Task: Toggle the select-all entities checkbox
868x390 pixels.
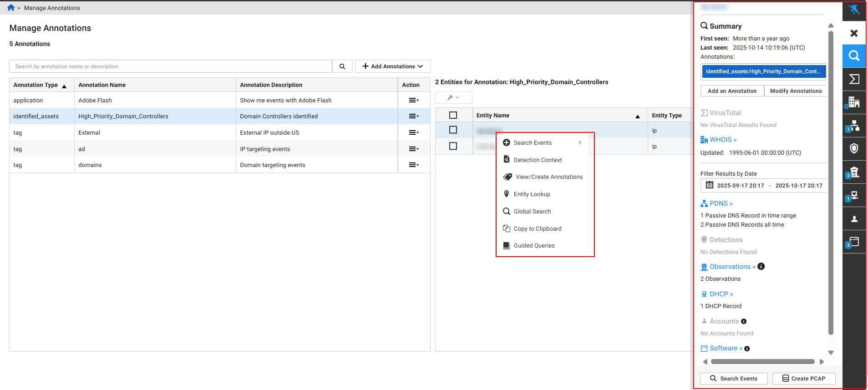Action: [x=453, y=115]
